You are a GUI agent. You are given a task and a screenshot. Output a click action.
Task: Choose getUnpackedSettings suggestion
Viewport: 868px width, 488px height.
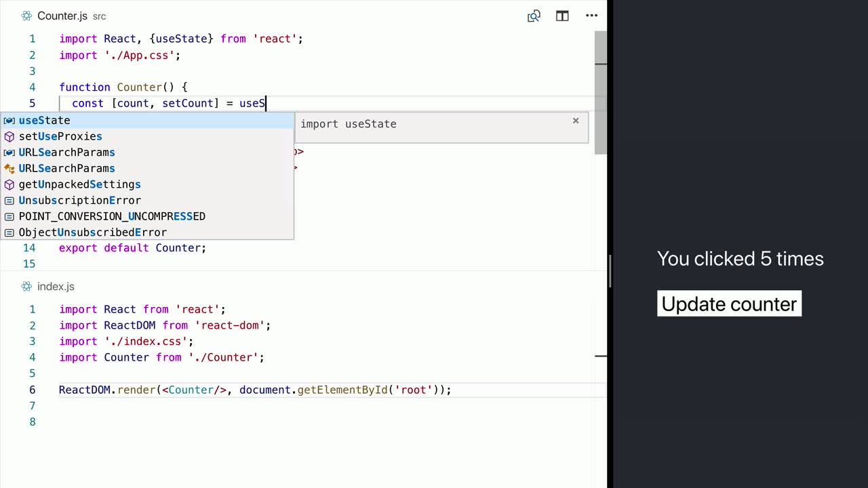79,184
